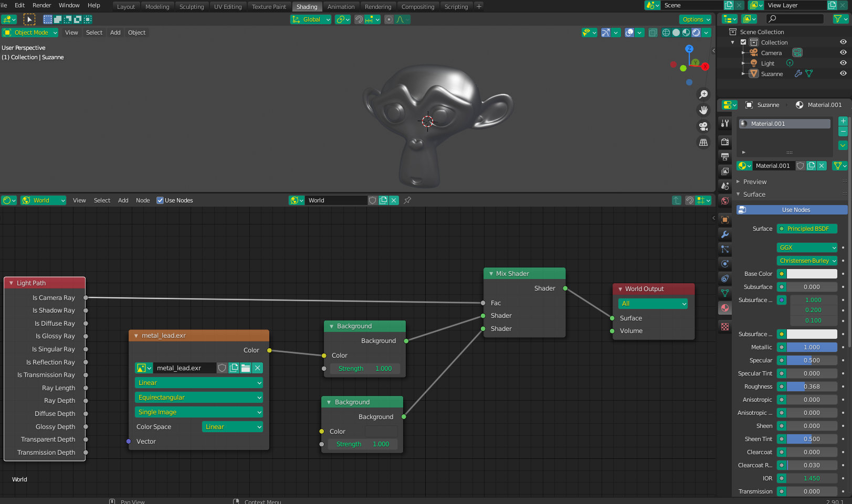Toggle camera view with camera icon
The width and height of the screenshot is (852, 504).
(703, 126)
